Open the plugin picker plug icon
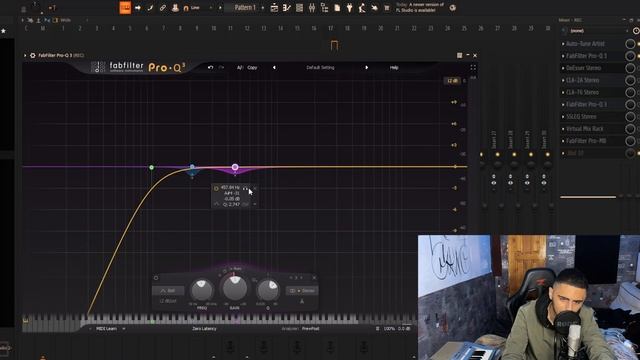Screen dimensions: 640x360 click(x=349, y=8)
